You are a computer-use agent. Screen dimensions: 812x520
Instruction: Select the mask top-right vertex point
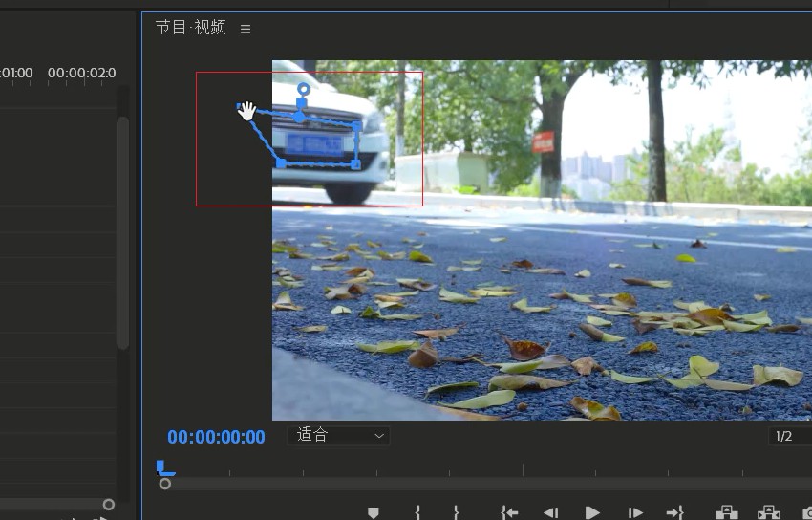click(x=356, y=126)
